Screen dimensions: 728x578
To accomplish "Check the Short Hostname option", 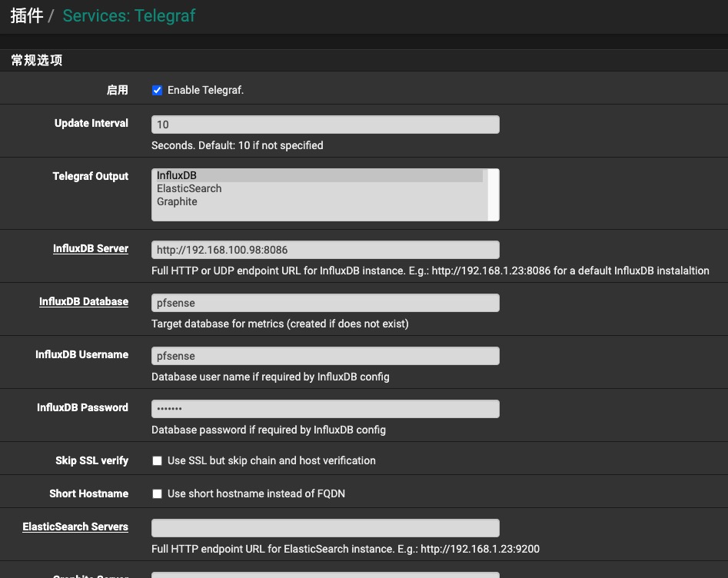I will point(157,494).
